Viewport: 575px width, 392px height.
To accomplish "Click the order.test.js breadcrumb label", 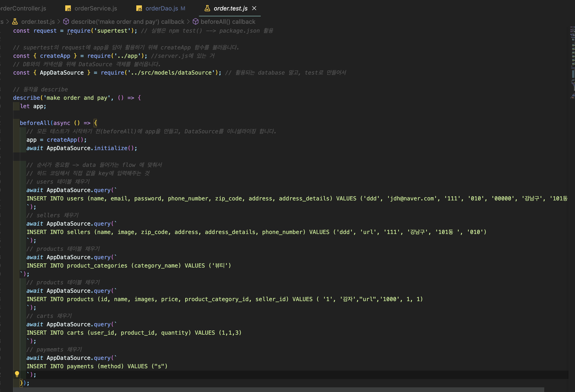I will 38,22.
